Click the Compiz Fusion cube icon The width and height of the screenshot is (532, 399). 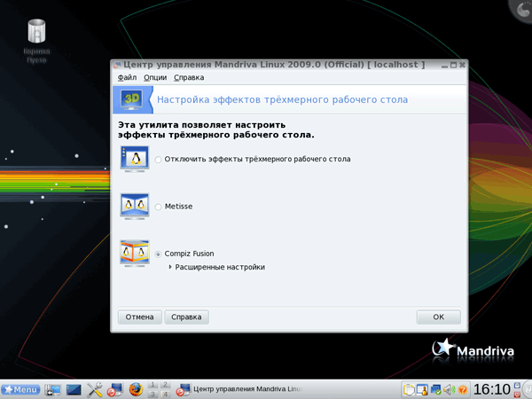(135, 253)
